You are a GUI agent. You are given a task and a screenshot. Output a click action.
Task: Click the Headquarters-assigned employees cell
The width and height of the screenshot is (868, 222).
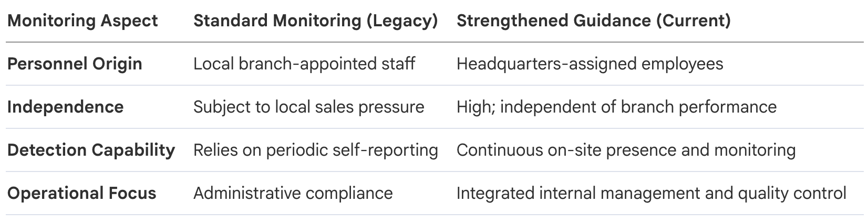590,64
